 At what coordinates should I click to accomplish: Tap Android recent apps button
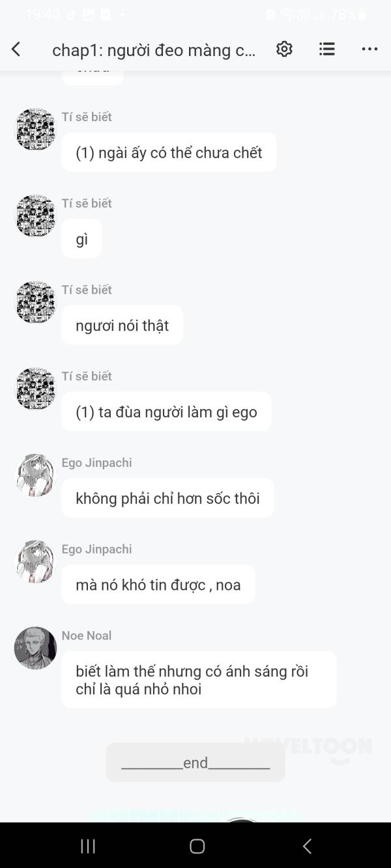(x=88, y=846)
